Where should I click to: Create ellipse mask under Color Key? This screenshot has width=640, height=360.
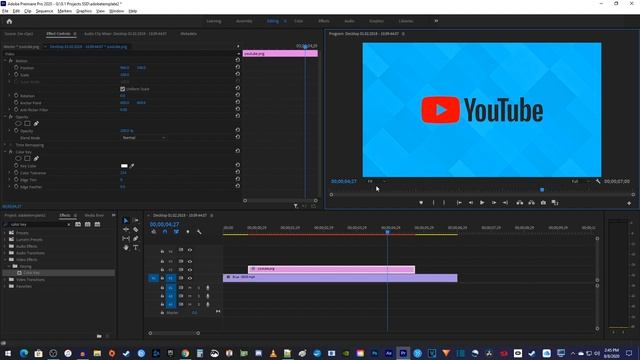[18, 159]
